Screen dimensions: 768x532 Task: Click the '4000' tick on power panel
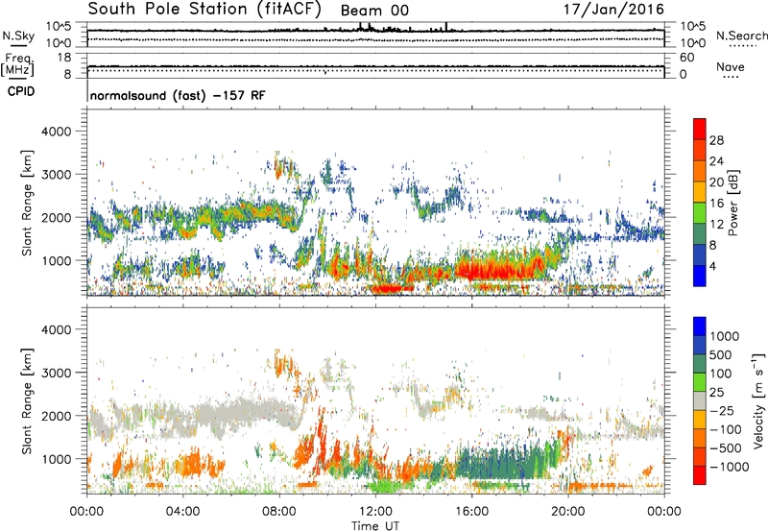click(x=57, y=132)
